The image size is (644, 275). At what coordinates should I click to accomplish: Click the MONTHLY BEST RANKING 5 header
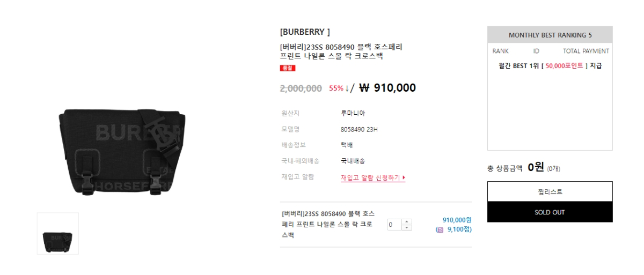550,35
